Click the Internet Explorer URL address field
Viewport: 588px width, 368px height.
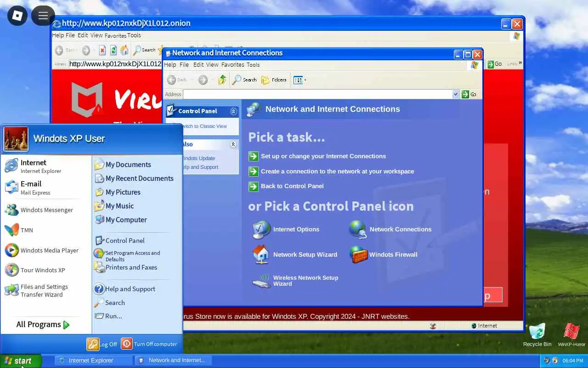pos(115,64)
